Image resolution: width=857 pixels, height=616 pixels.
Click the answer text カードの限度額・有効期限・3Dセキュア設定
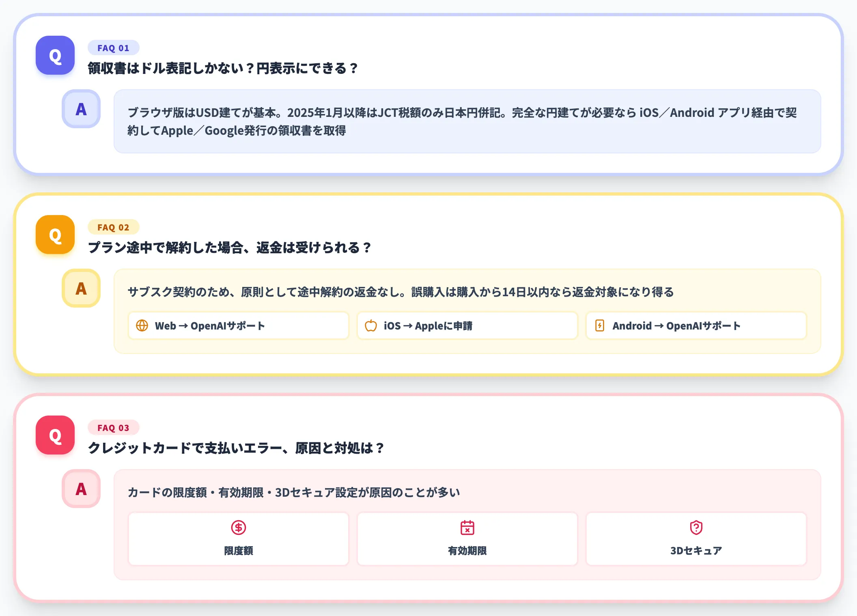coord(294,492)
